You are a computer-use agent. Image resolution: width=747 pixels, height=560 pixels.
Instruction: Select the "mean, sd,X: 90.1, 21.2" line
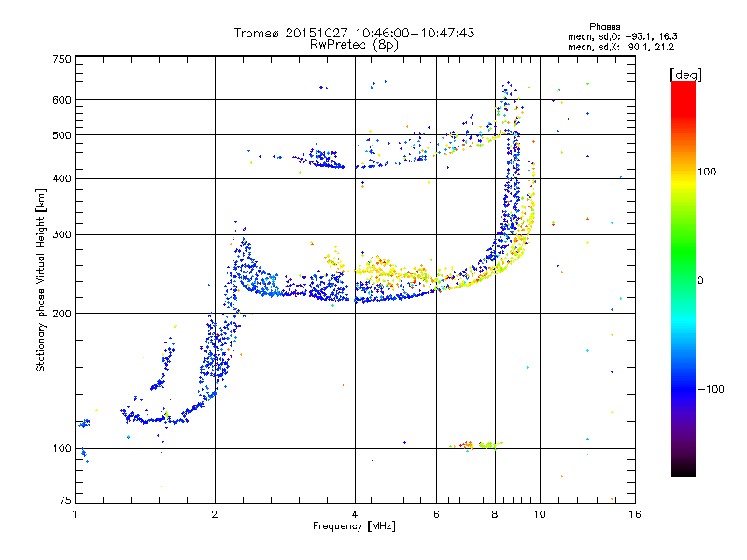(621, 48)
